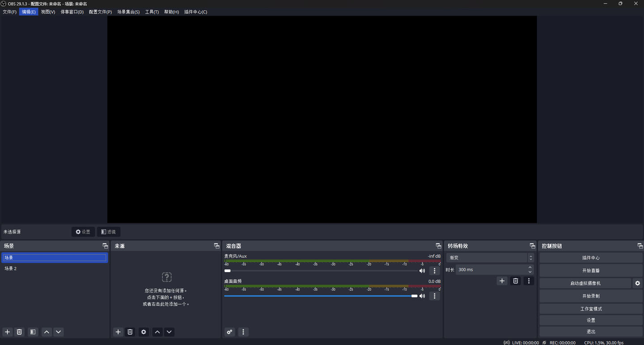Increase transition duration with up arrow

click(x=530, y=267)
